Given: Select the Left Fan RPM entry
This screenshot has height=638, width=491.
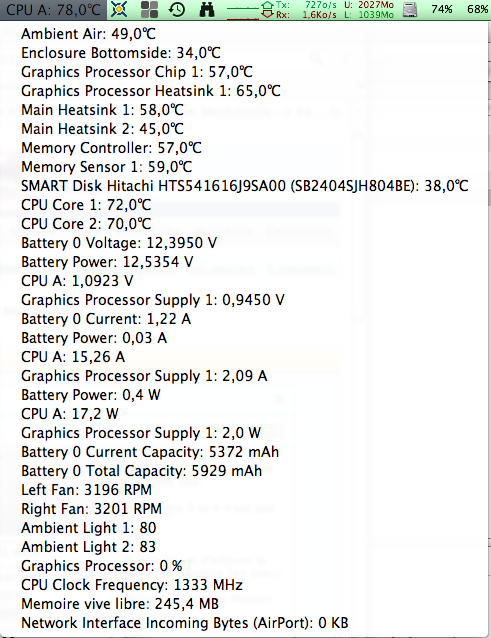Looking at the screenshot, I should coord(87,490).
